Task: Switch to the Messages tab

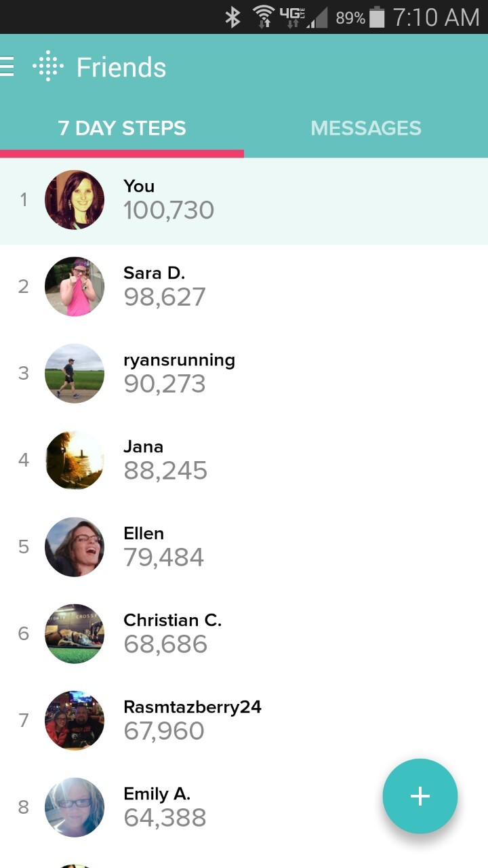Action: [366, 128]
